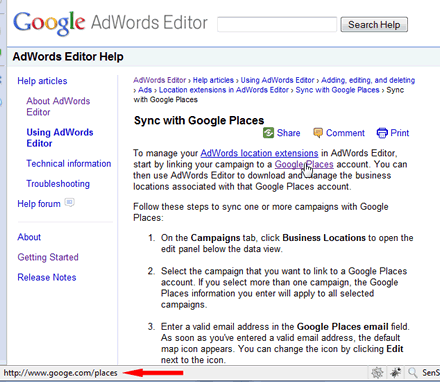Screen dimensions: 440x382
Task: Open Help articles in sidebar
Action: click(x=42, y=81)
